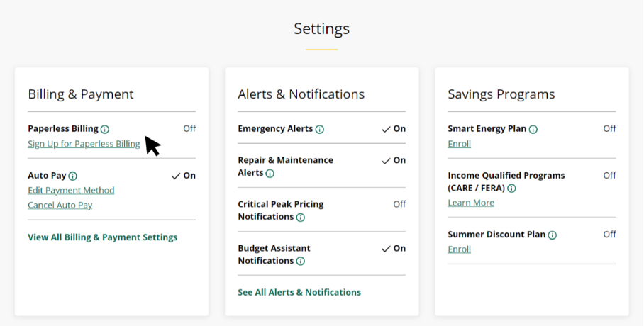Show Critical Peak Pricing info tooltip icon

point(300,217)
